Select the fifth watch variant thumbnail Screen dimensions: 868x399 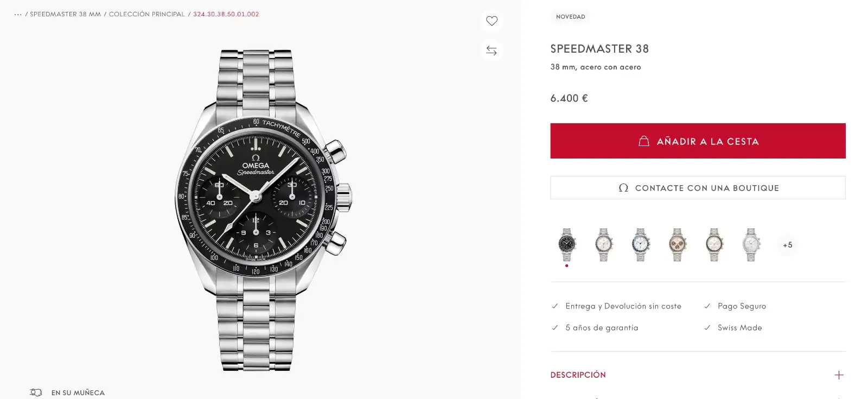click(x=714, y=245)
